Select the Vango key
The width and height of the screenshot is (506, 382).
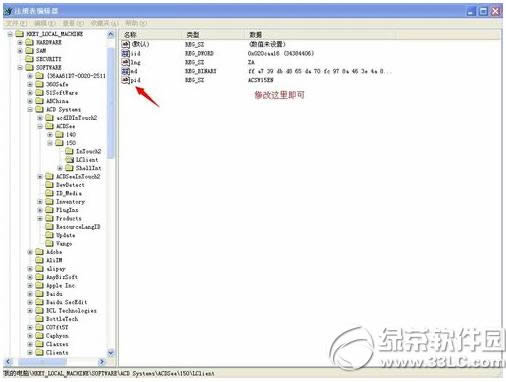pos(64,244)
